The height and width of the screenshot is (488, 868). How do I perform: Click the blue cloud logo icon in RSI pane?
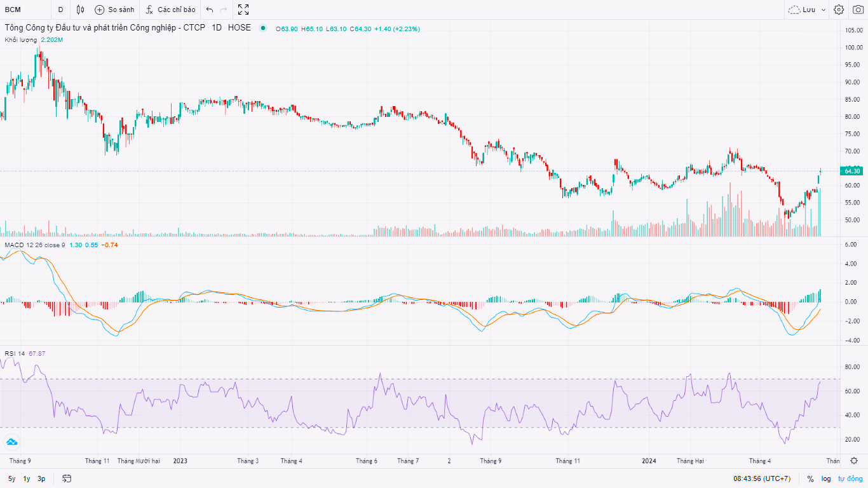(11, 442)
